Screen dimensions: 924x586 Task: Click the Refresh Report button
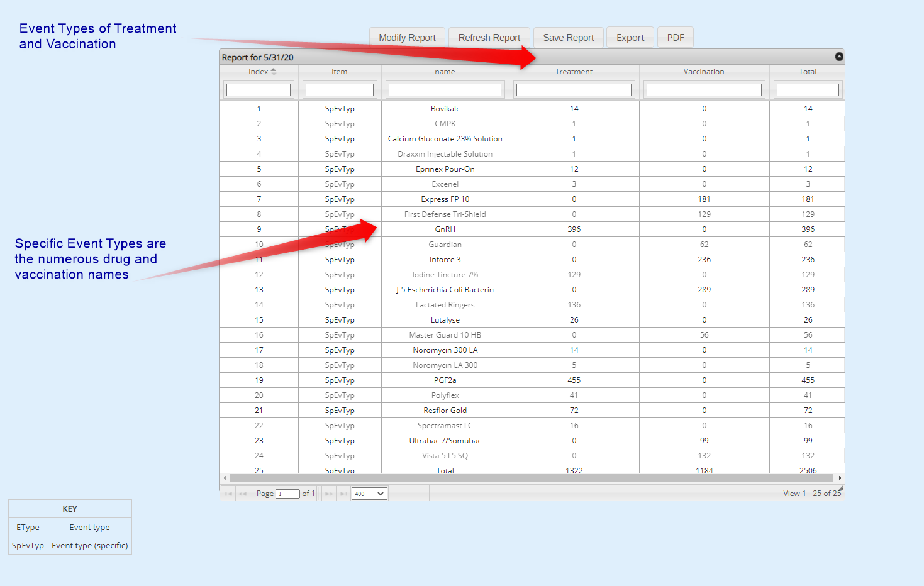tap(489, 38)
